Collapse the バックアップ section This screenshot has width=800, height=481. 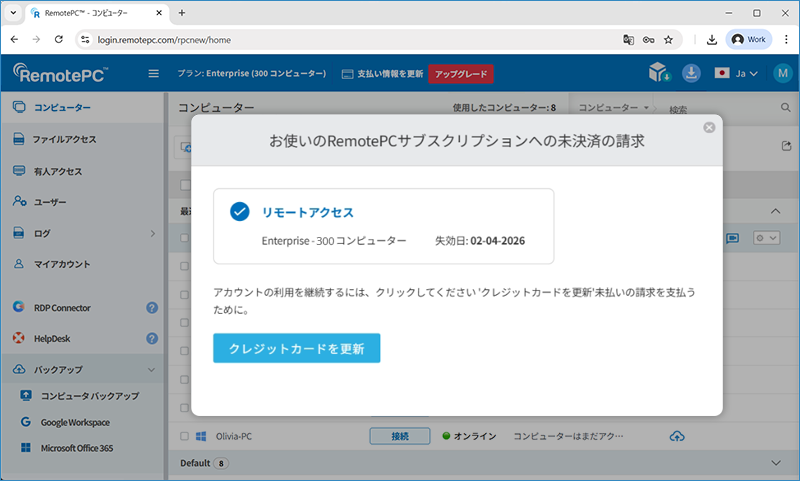pyautogui.click(x=151, y=370)
